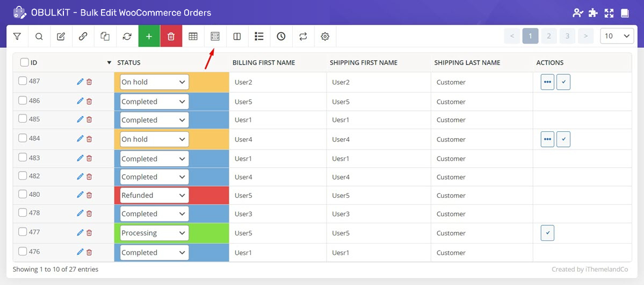Image resolution: width=644 pixels, height=285 pixels.
Task: Open the rows-per-page dropdown showing 10
Action: (x=617, y=36)
